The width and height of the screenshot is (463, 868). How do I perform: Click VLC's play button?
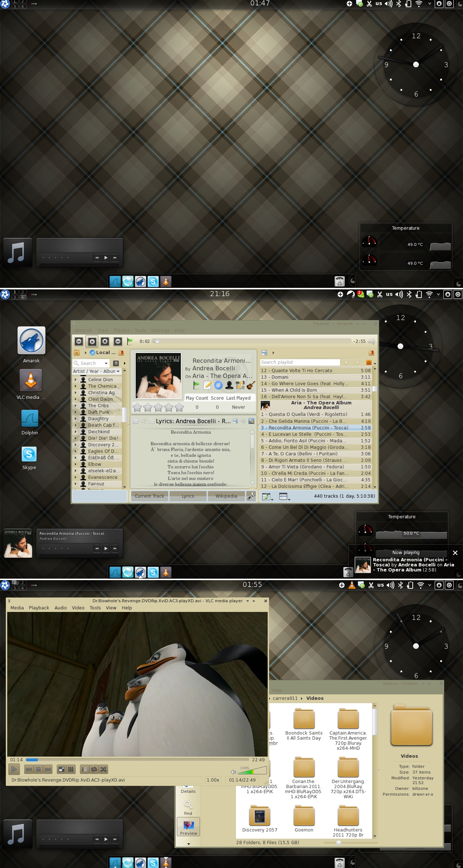coord(14,769)
